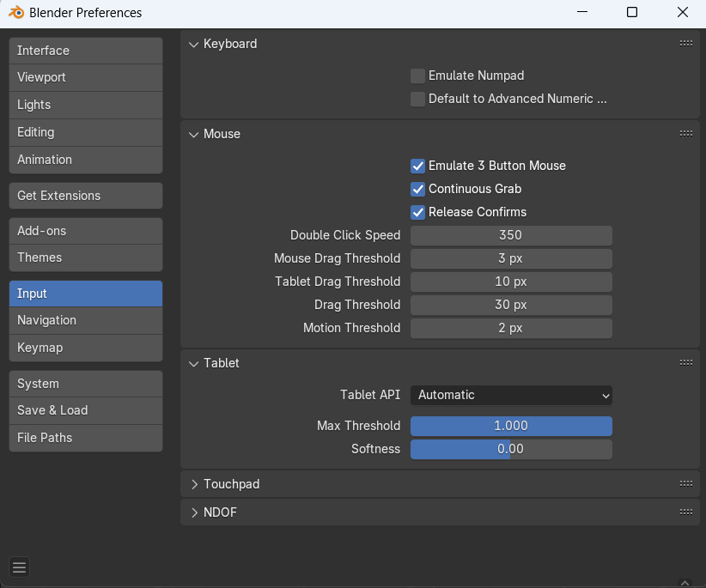The width and height of the screenshot is (706, 588).
Task: Uncheck Continuous Grab
Action: coord(417,189)
